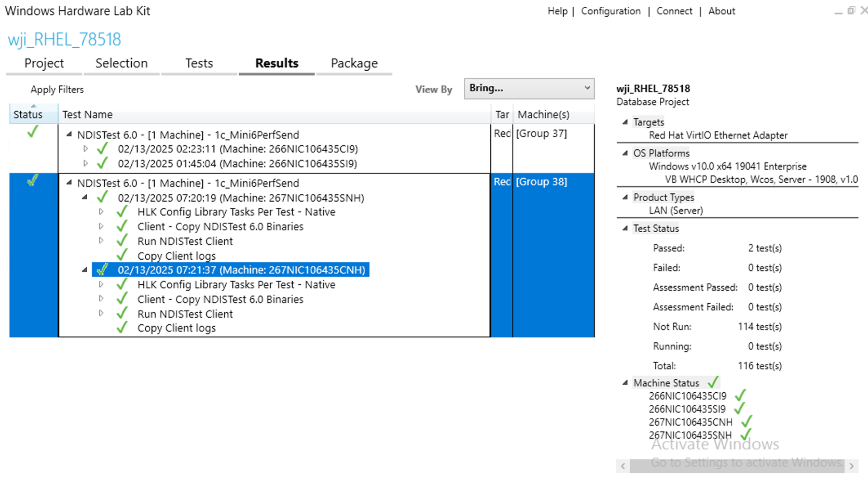Expand first HLK Config Library Tasks item
The height and width of the screenshot is (486, 868).
(x=101, y=212)
